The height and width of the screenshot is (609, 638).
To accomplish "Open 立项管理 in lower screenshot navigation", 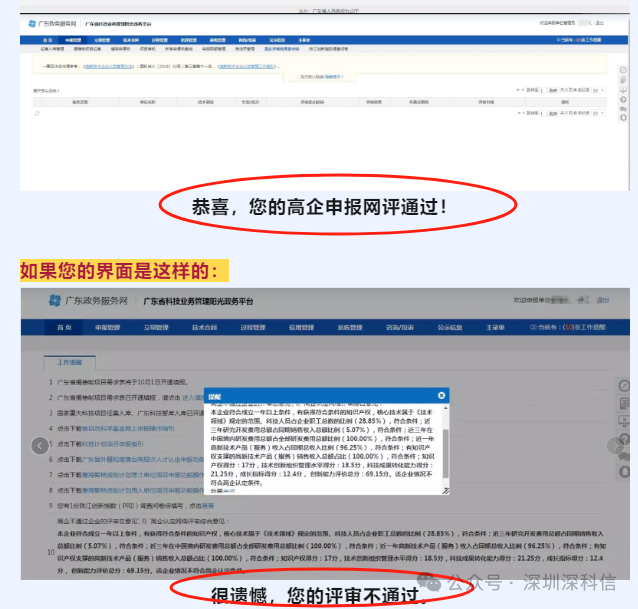I will (x=156, y=327).
